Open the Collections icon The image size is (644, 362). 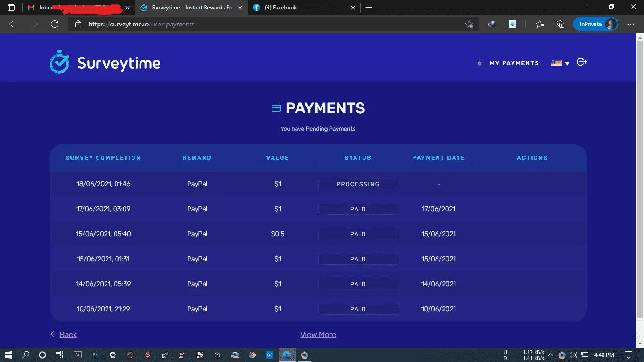pos(561,24)
